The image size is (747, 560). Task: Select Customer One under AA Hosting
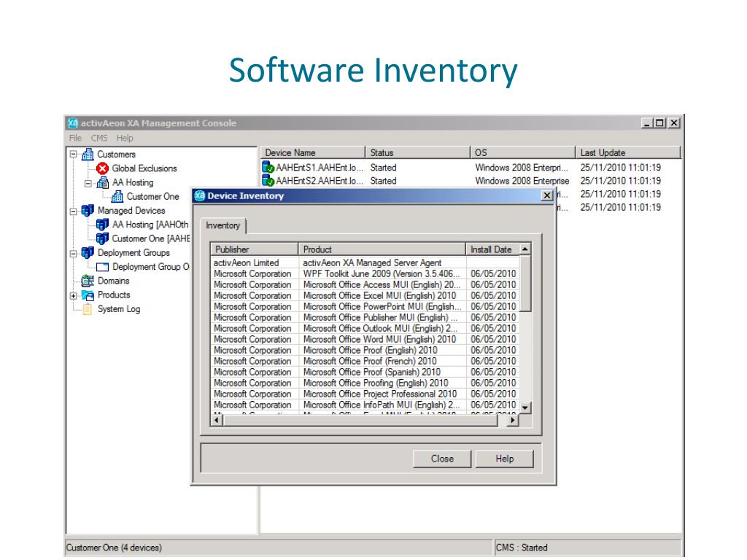[x=153, y=197]
